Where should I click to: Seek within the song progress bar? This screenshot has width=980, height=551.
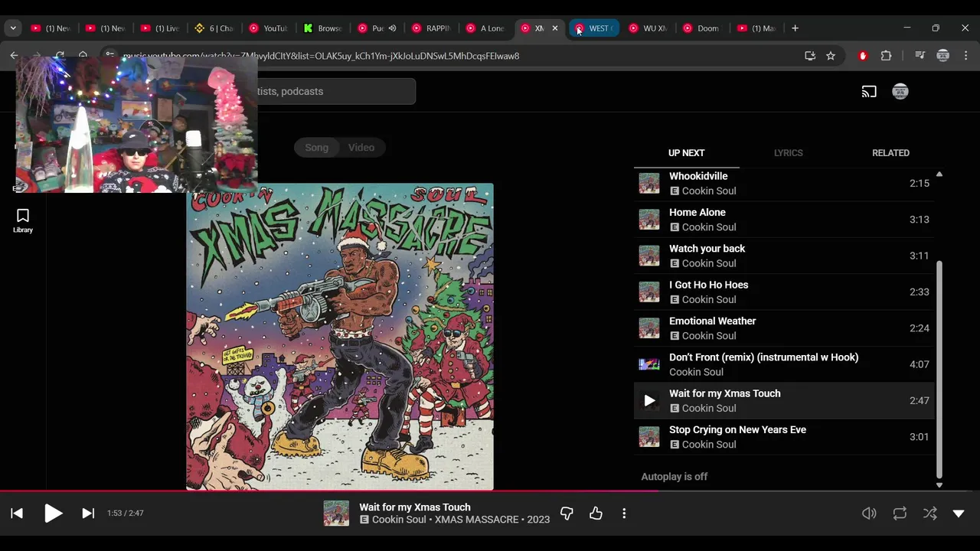pyautogui.click(x=490, y=491)
